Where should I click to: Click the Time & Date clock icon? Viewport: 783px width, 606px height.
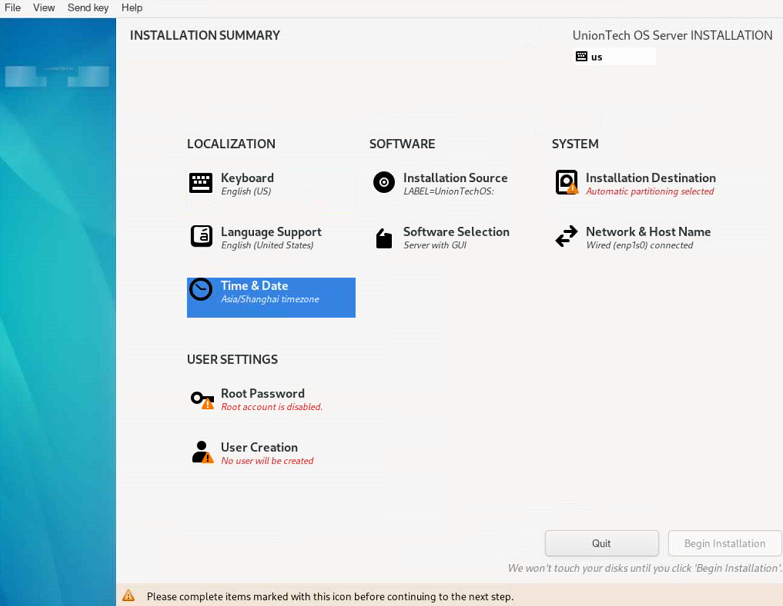click(x=201, y=290)
